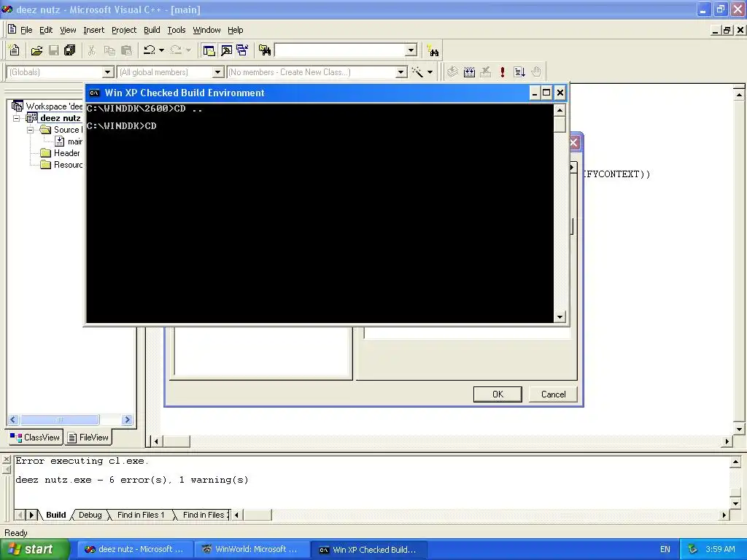Click Win XP Checked Build taskbar button

click(368, 550)
